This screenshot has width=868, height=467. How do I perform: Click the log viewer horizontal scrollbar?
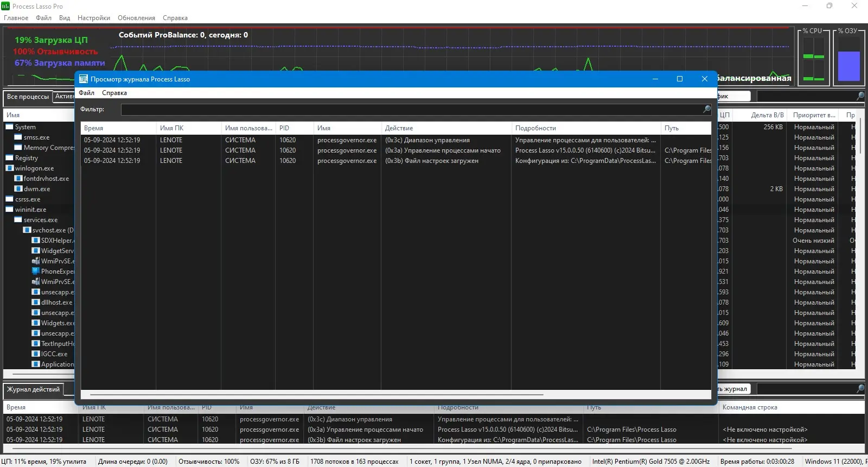click(x=317, y=395)
